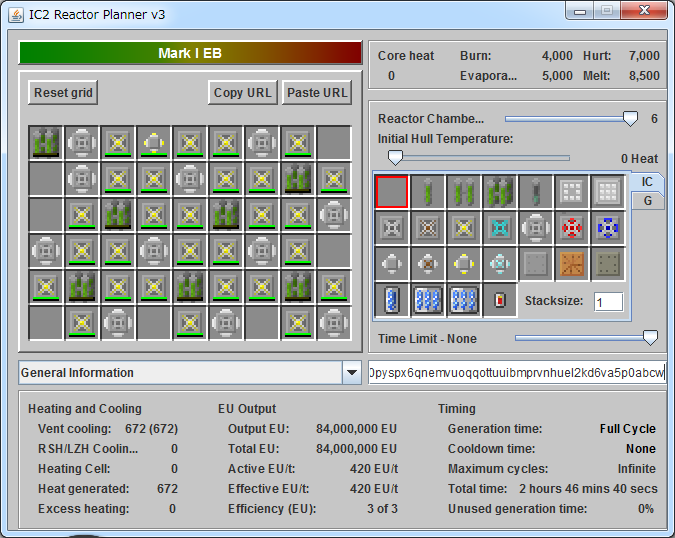Image resolution: width=675 pixels, height=538 pixels.
Task: Select yellow Overclocked Heat Vent in palette
Action: tap(464, 228)
